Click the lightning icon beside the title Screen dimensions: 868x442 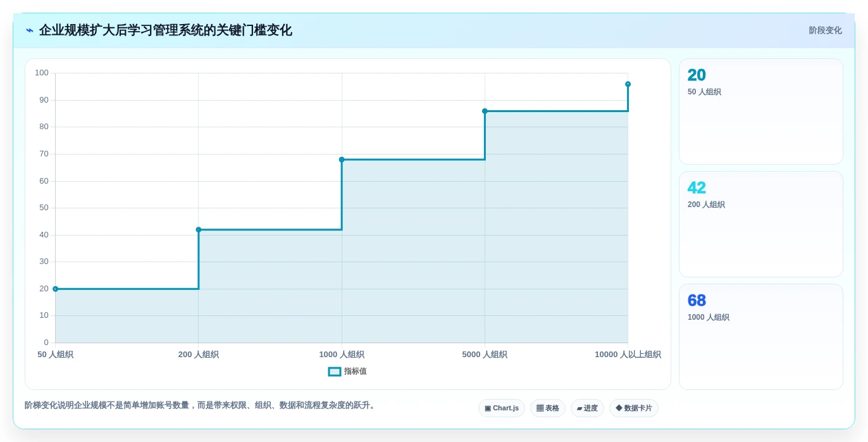point(29,30)
